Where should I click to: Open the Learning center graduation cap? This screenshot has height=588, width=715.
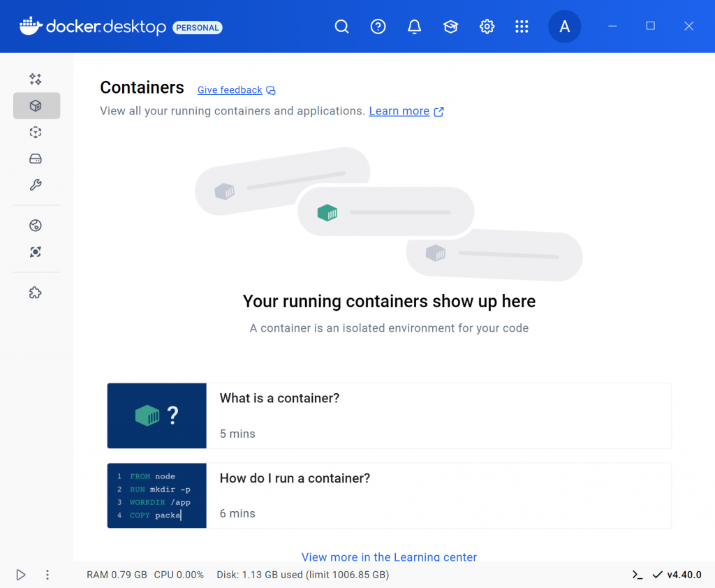[450, 27]
